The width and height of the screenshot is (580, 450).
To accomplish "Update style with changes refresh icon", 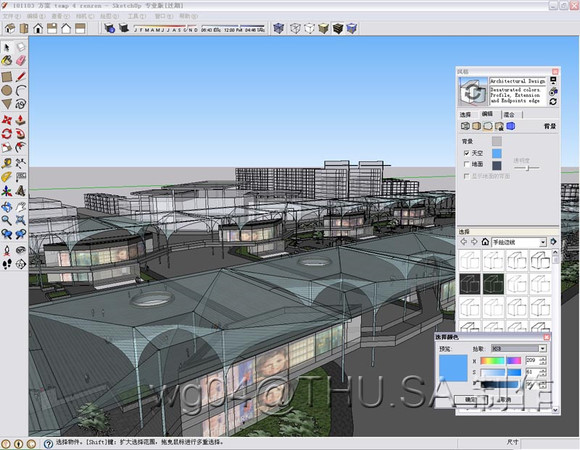I will [553, 102].
